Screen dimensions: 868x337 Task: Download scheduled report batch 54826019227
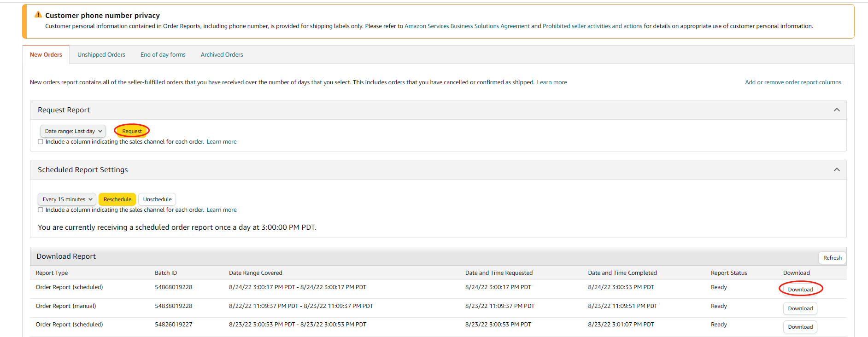[x=800, y=327]
